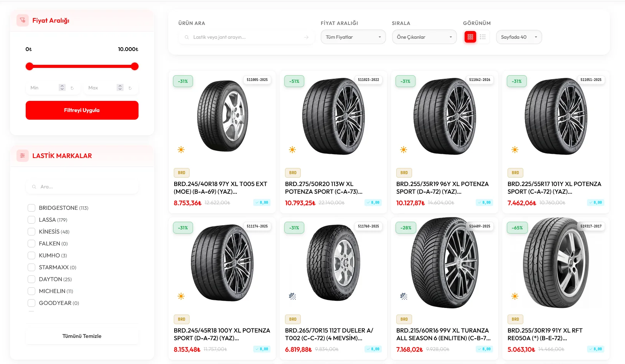Click the summer sun icon on BRD.245/40R18
This screenshot has width=625, height=364.
(x=181, y=150)
